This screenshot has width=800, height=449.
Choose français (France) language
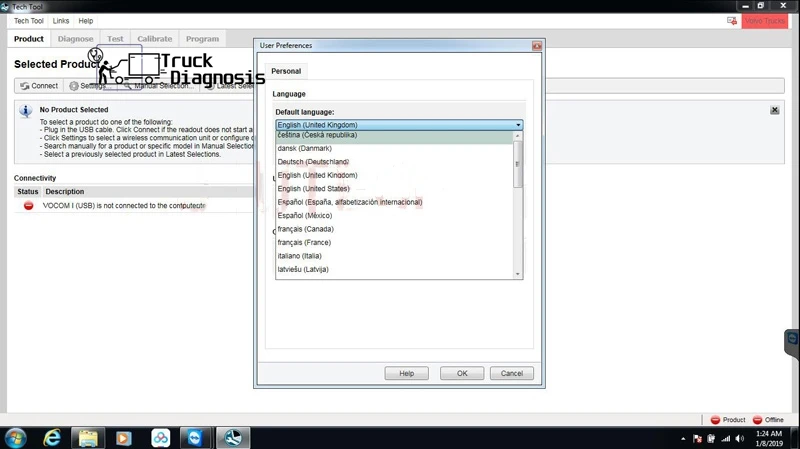(394, 242)
